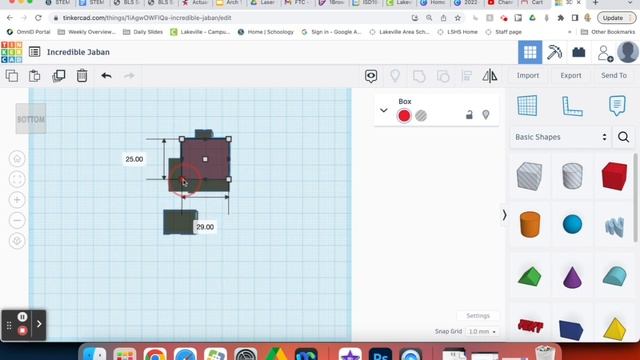Screen dimensions: 640x360
Task: Click the BOTTOM view cube
Action: (x=31, y=119)
